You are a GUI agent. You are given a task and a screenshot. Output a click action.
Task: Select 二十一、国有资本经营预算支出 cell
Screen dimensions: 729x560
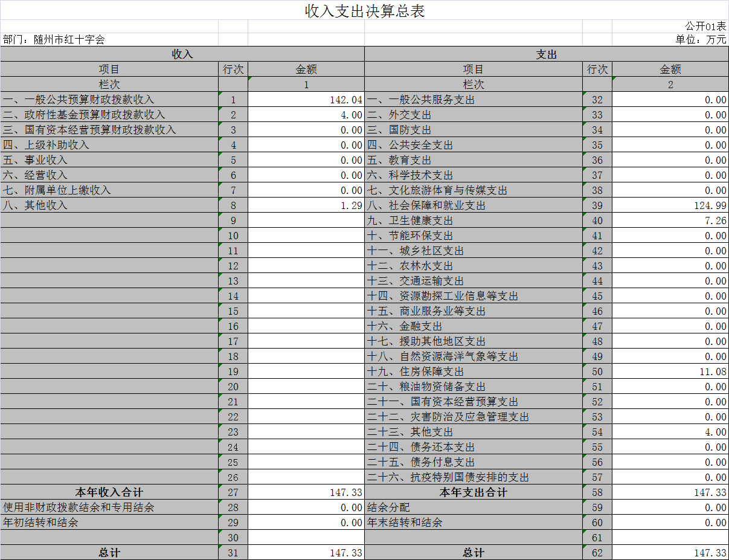pos(474,402)
